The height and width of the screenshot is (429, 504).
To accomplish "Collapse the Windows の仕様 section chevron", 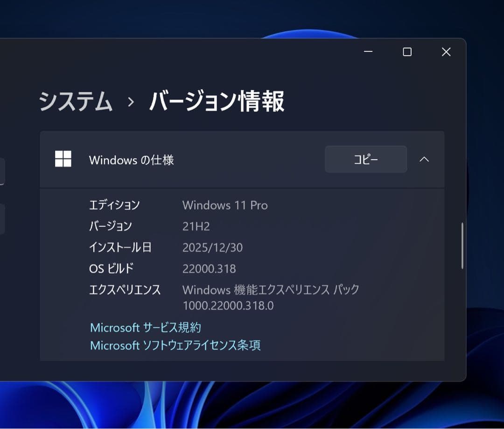I will (424, 159).
